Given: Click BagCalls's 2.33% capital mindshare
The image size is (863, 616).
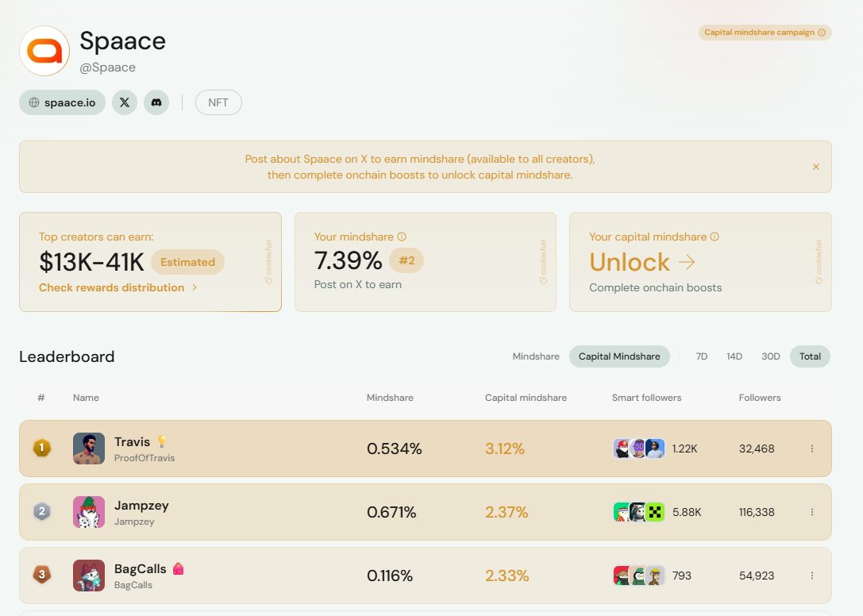Looking at the screenshot, I should 507,576.
